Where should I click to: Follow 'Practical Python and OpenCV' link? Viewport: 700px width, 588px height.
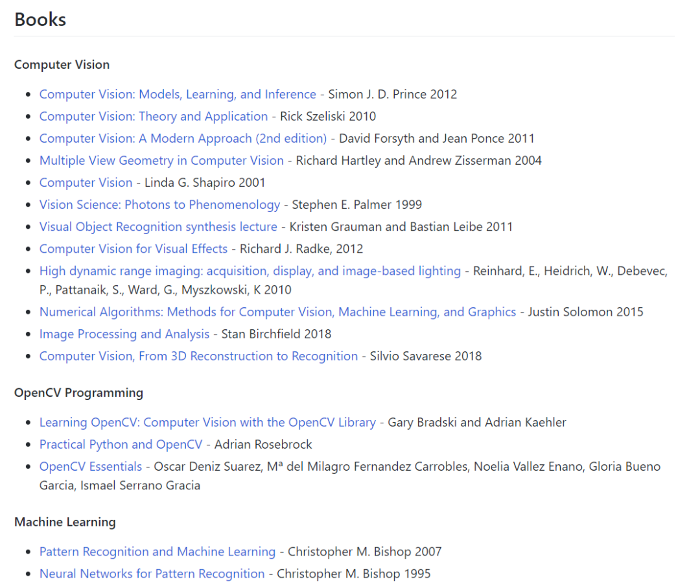click(x=121, y=445)
